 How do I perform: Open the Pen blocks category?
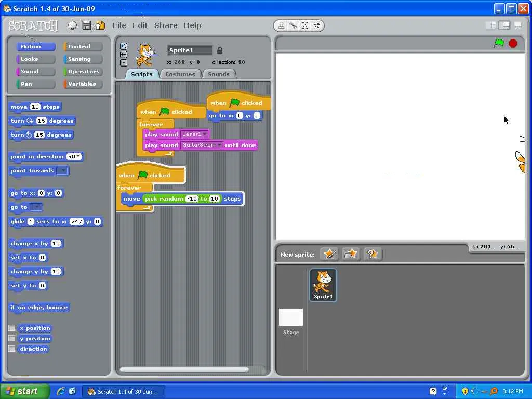pyautogui.click(x=36, y=84)
